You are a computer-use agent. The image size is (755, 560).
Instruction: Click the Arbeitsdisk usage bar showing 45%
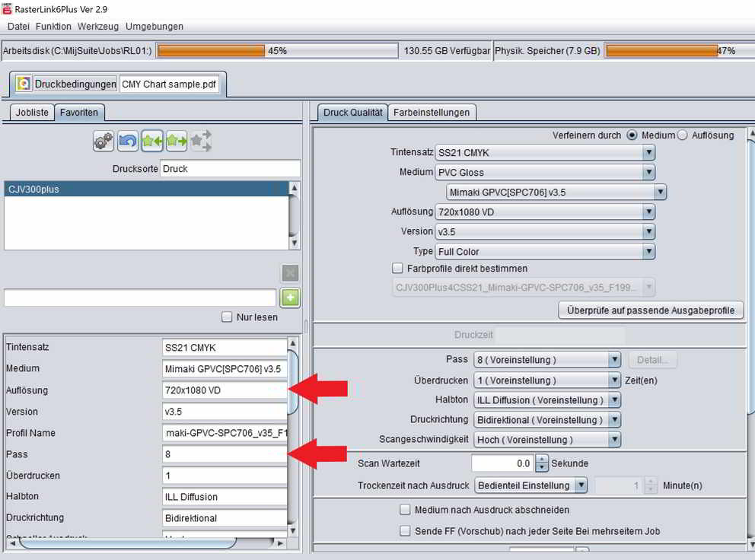(x=277, y=51)
